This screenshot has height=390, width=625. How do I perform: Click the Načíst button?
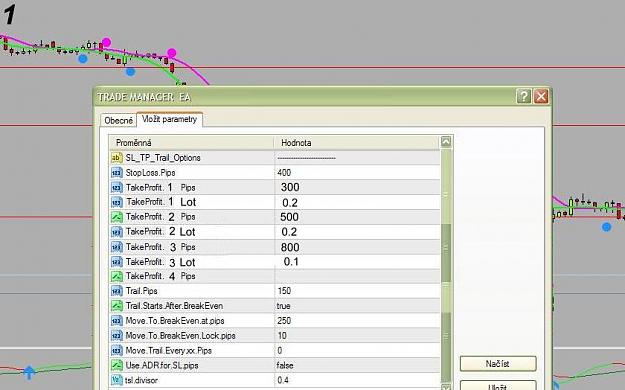498,364
